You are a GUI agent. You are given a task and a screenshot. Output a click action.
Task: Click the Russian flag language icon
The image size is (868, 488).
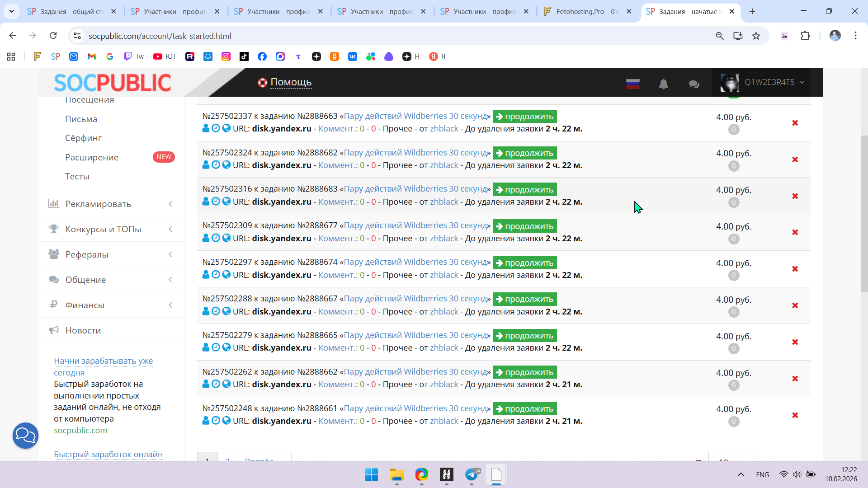point(632,84)
